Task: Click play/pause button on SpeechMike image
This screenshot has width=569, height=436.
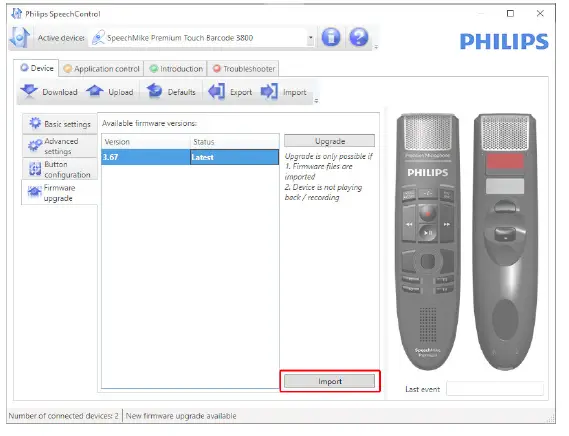Action: pos(428,232)
